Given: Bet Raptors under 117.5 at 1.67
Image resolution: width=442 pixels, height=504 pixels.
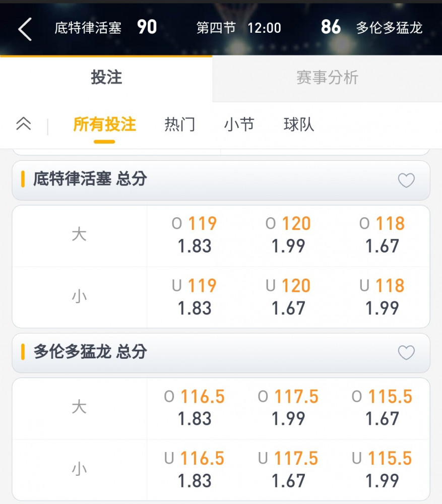Looking at the screenshot, I should tap(288, 470).
